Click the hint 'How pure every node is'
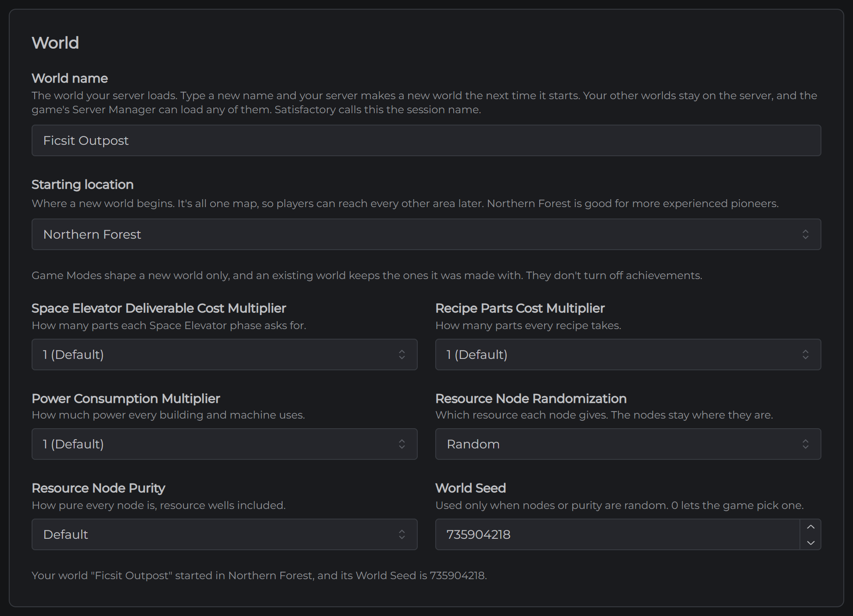Image resolution: width=853 pixels, height=616 pixels. tap(94, 505)
